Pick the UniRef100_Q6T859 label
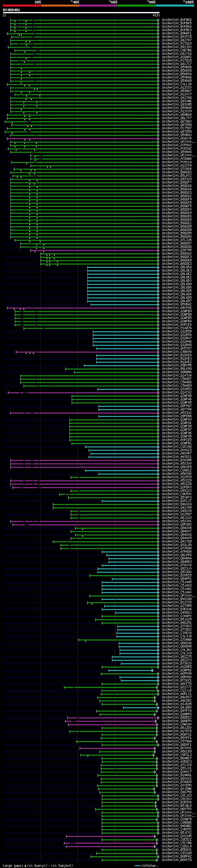This screenshot has width=197, height=868. click(x=176, y=132)
